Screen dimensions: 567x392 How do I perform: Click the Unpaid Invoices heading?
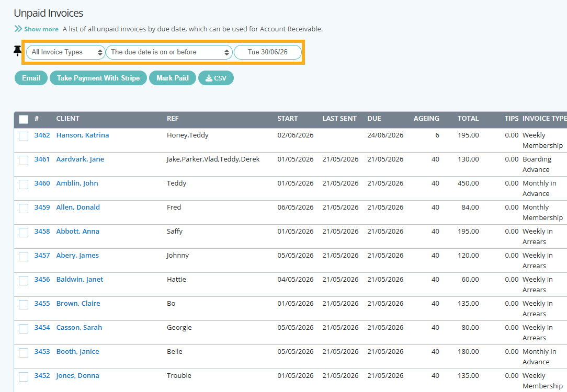[x=49, y=13]
